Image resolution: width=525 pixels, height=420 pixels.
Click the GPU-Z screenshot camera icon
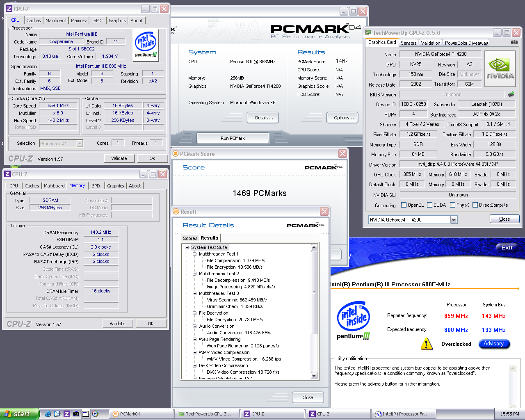514,42
